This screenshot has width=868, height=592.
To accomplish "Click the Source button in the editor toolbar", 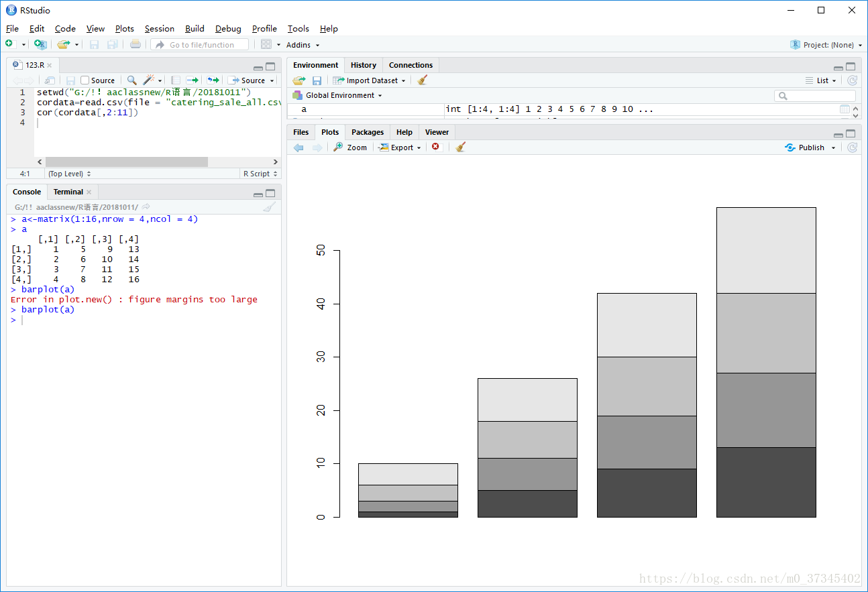I will coord(246,80).
